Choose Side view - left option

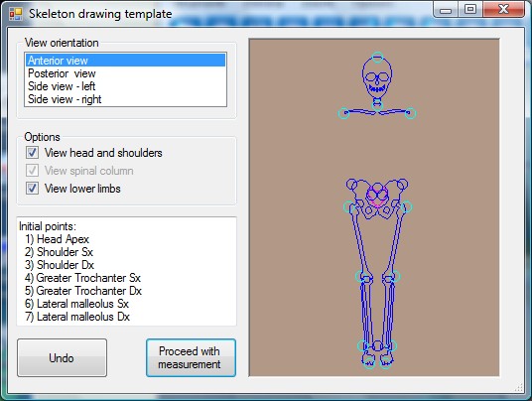(125, 86)
